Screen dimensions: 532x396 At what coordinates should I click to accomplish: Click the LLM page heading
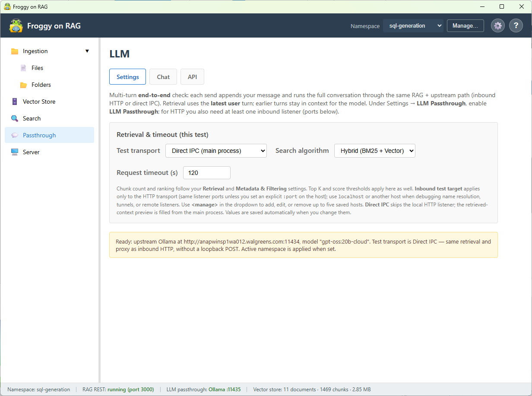pyautogui.click(x=120, y=54)
